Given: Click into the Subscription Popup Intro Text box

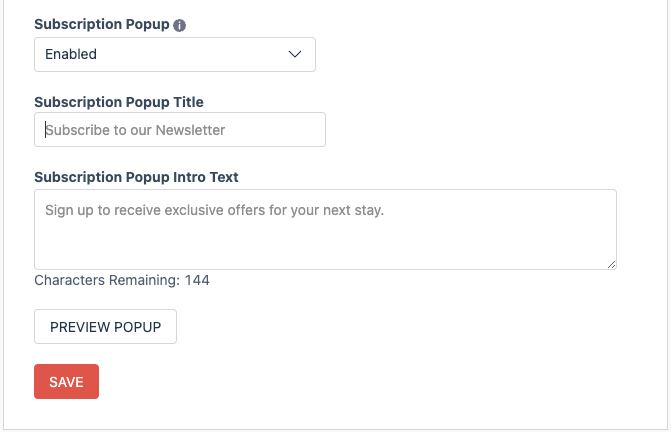Looking at the screenshot, I should (x=325, y=230).
